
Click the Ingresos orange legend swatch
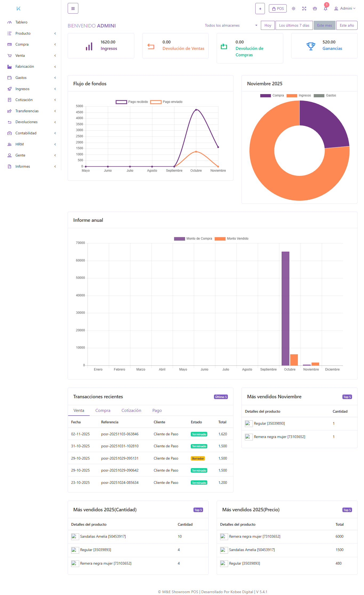pos(292,95)
